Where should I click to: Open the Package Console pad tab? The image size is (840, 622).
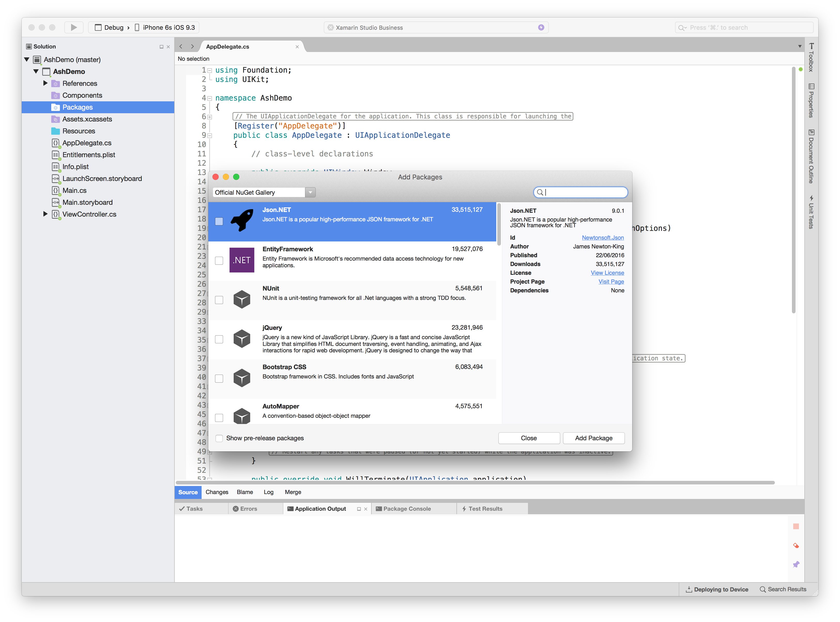pyautogui.click(x=414, y=509)
